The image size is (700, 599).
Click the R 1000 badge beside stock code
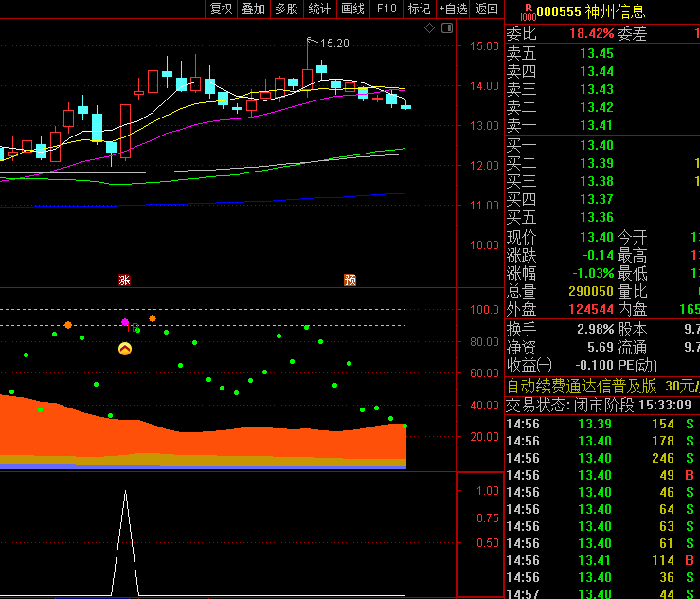click(x=528, y=11)
